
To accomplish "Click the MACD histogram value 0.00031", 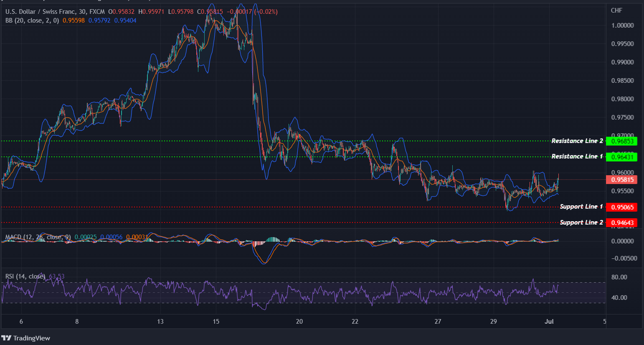I will [x=137, y=237].
